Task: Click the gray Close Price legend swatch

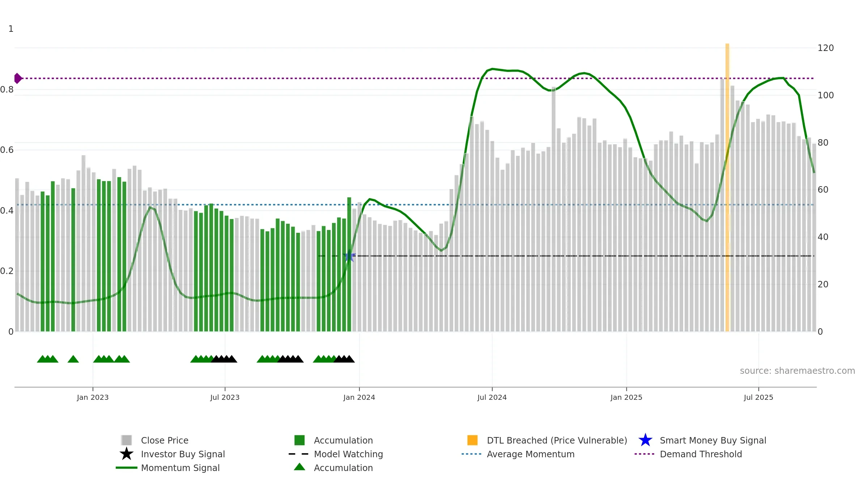Action: click(x=127, y=440)
